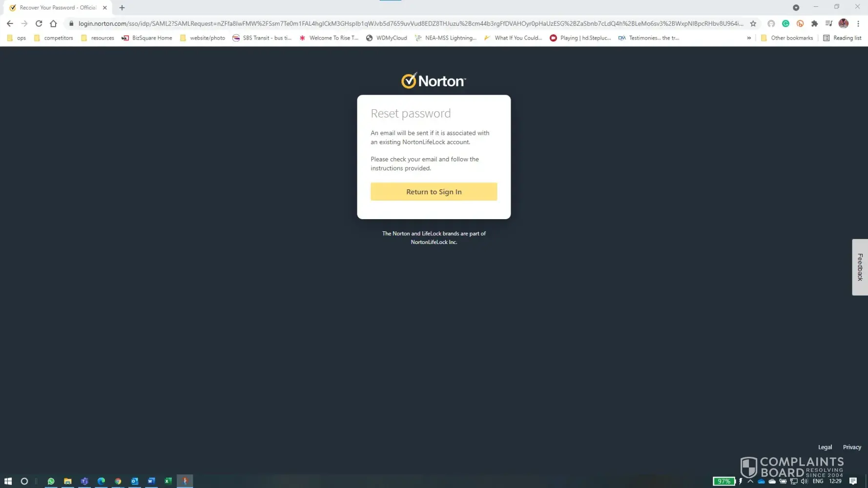Open the competitors bookmarks folder
868x488 pixels.
pos(54,38)
